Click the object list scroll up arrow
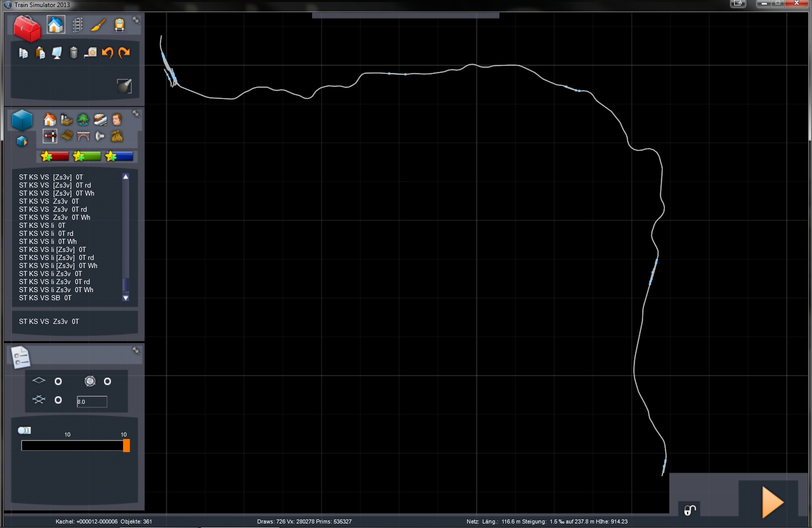 126,177
